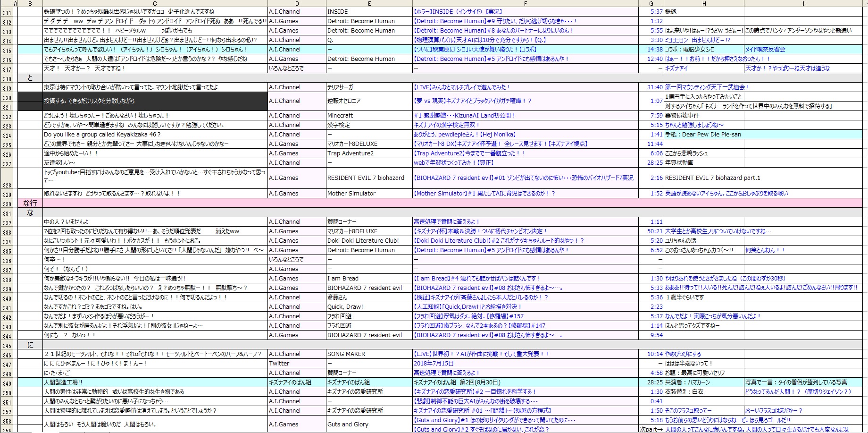Open the マリオカート8 DX キズナアイ杯予選 link
Viewport: 868px width, 433px height.
tap(501, 144)
